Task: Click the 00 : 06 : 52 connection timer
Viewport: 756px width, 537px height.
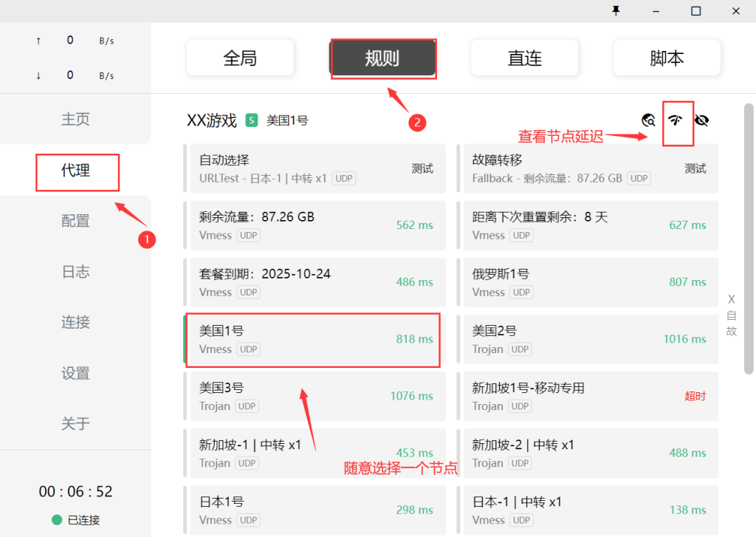Action: 76,491
